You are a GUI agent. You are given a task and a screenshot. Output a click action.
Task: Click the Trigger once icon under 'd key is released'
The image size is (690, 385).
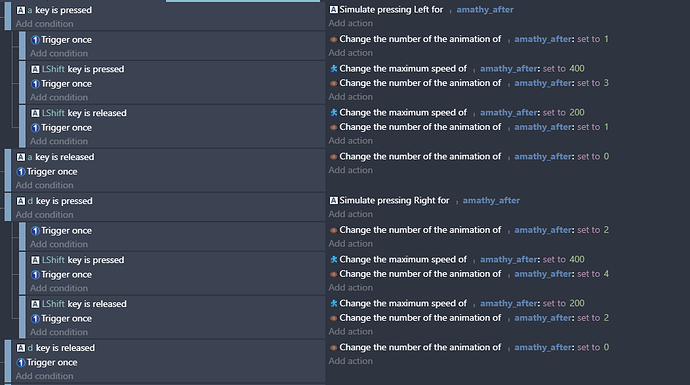(21, 363)
